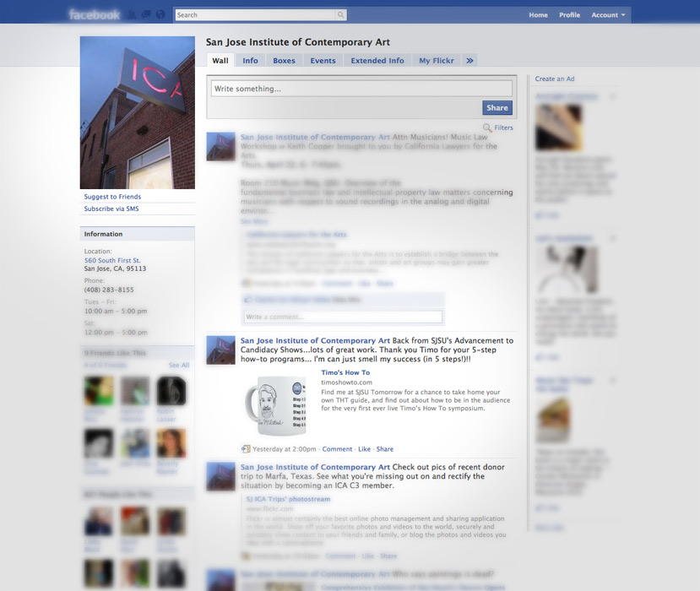
Task: Click See All friends link
Action: coord(179,365)
